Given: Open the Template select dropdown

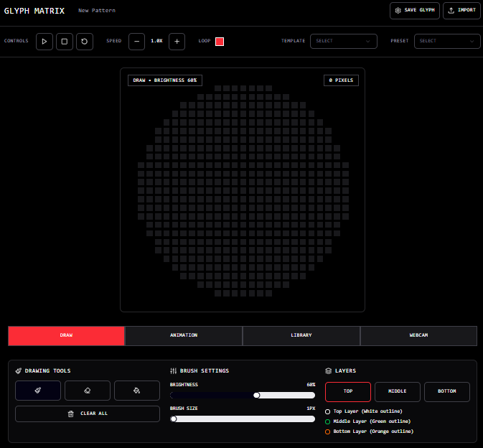Looking at the screenshot, I should (x=344, y=42).
